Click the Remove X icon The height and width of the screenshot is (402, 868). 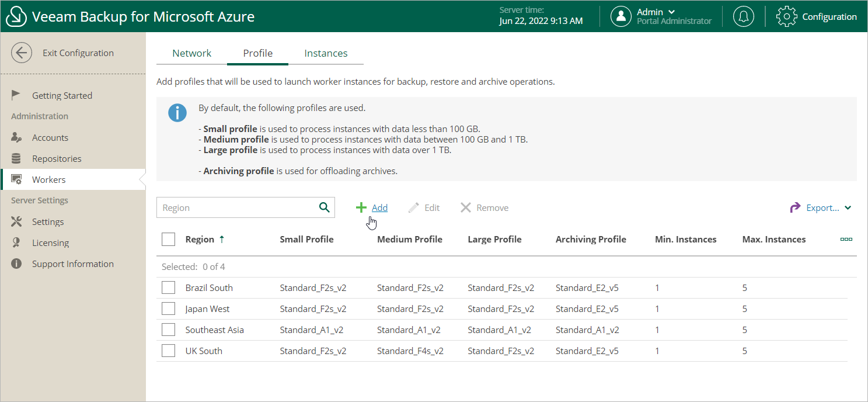point(465,207)
